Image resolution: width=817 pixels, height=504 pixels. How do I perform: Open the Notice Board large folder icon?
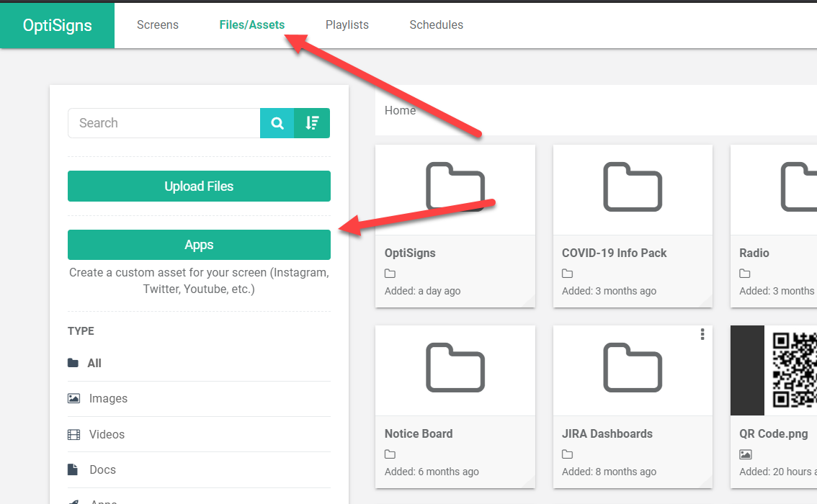point(455,368)
